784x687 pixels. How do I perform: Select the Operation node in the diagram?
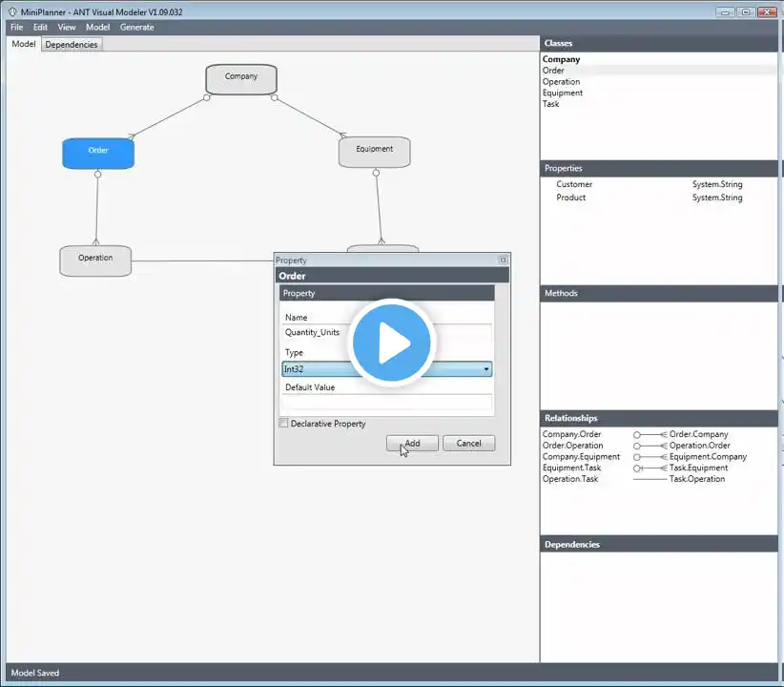95,260
